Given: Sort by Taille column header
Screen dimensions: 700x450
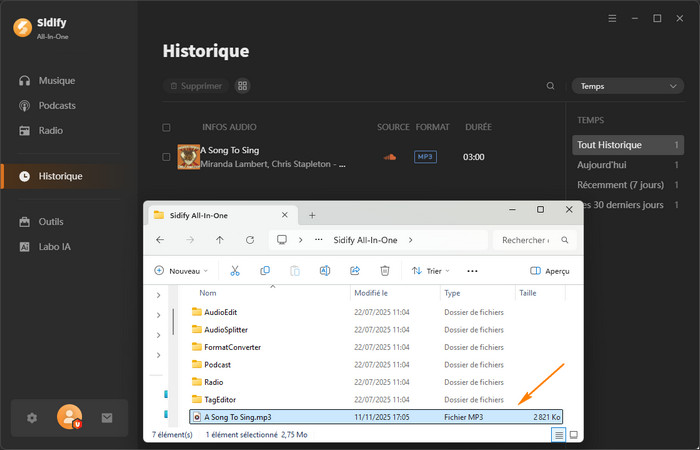Looking at the screenshot, I should (528, 293).
